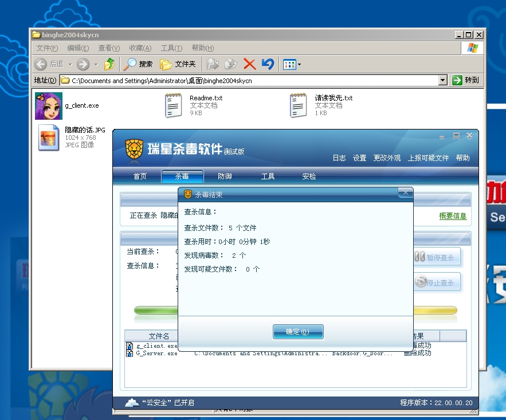Click the lion icon in 杀毒结束 title bar
The height and width of the screenshot is (420, 506).
[188, 194]
